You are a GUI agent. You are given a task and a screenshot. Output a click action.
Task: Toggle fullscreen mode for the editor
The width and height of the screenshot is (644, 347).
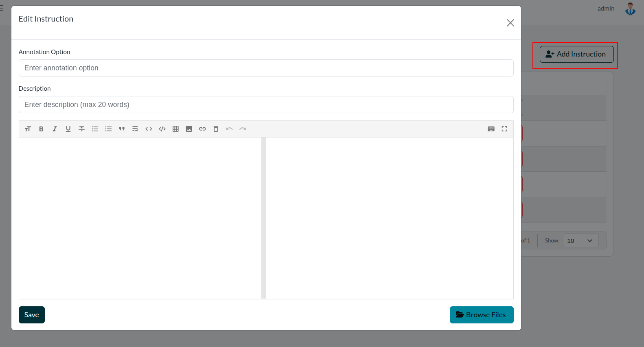[x=504, y=129]
